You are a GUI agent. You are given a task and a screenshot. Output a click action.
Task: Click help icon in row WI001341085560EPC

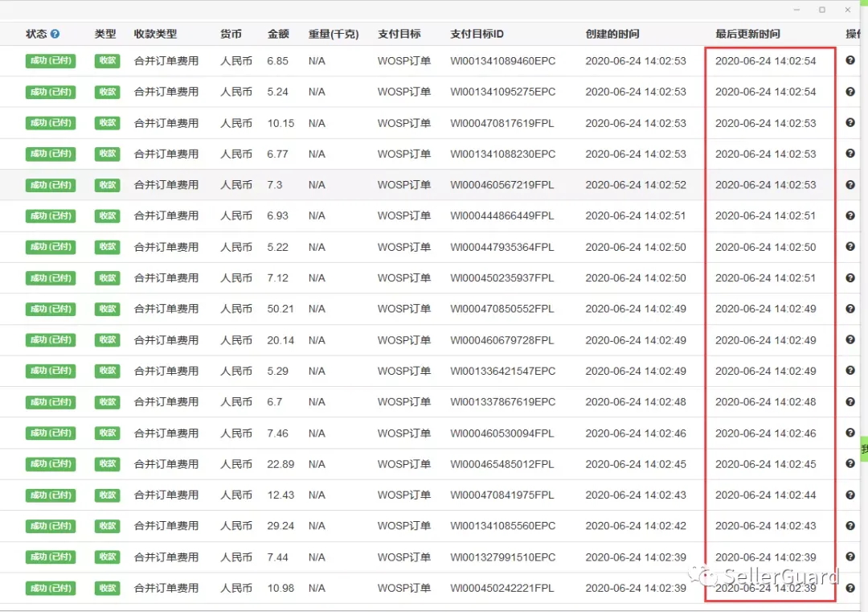point(850,526)
